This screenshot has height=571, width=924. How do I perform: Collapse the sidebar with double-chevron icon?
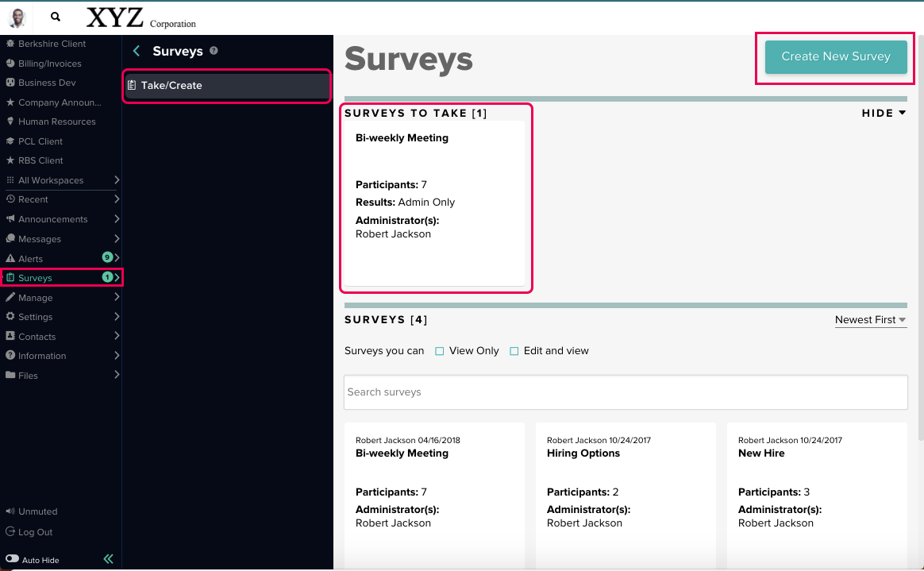click(x=109, y=558)
